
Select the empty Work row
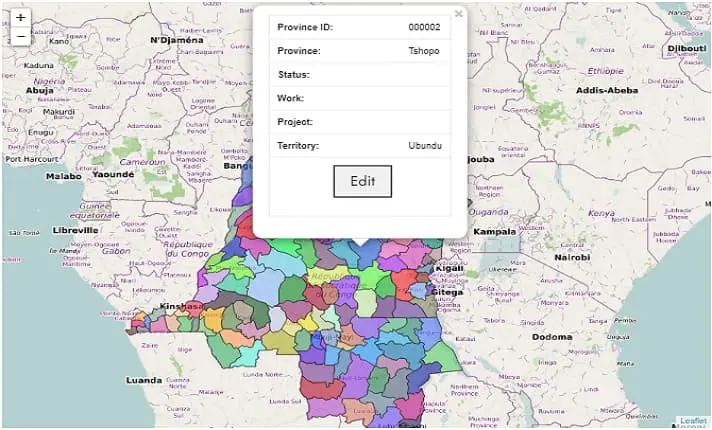(360, 98)
